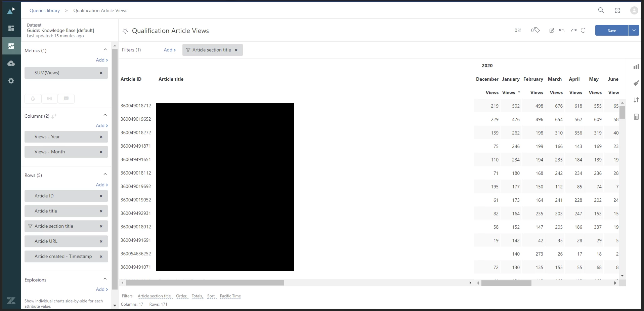Click the Totals footer link
Screen dimensions: 644x311
(197, 296)
